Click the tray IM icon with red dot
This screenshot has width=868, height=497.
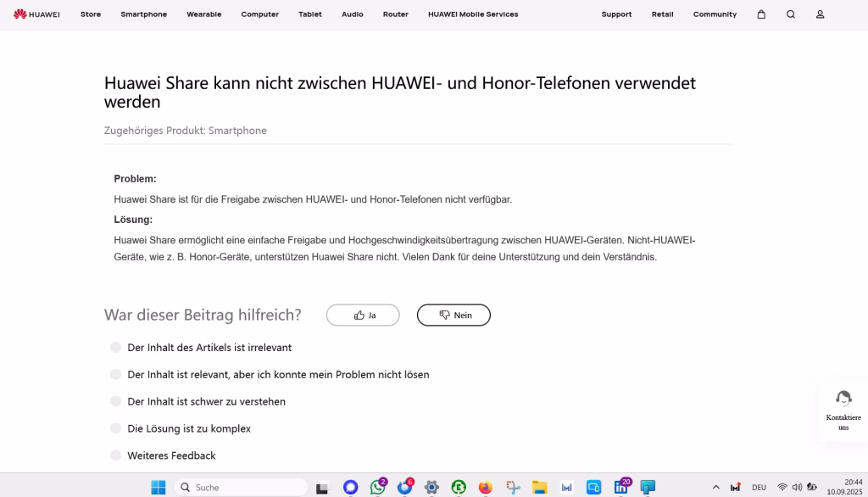736,487
